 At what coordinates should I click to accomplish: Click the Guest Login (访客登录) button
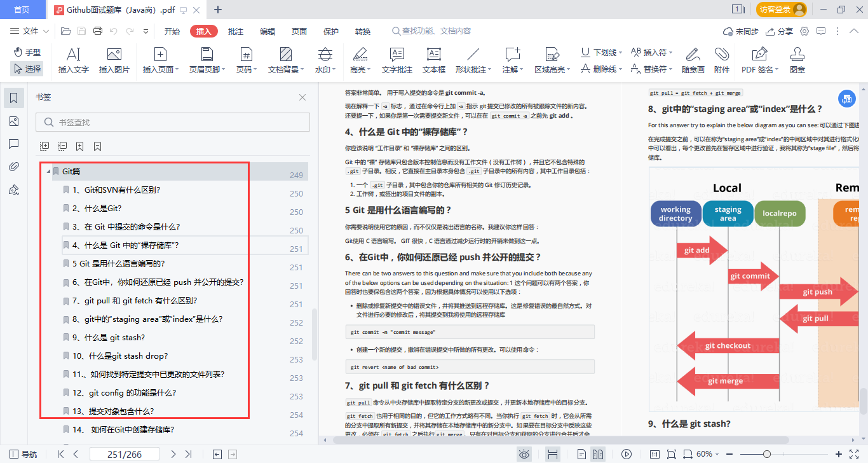[x=782, y=10]
